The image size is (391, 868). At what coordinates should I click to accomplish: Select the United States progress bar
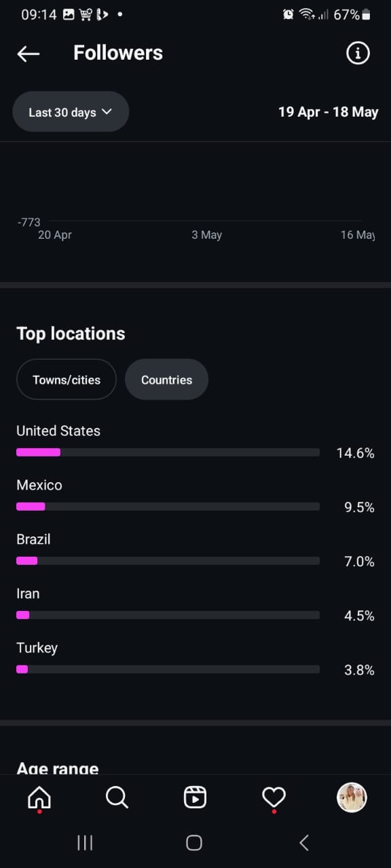168,452
